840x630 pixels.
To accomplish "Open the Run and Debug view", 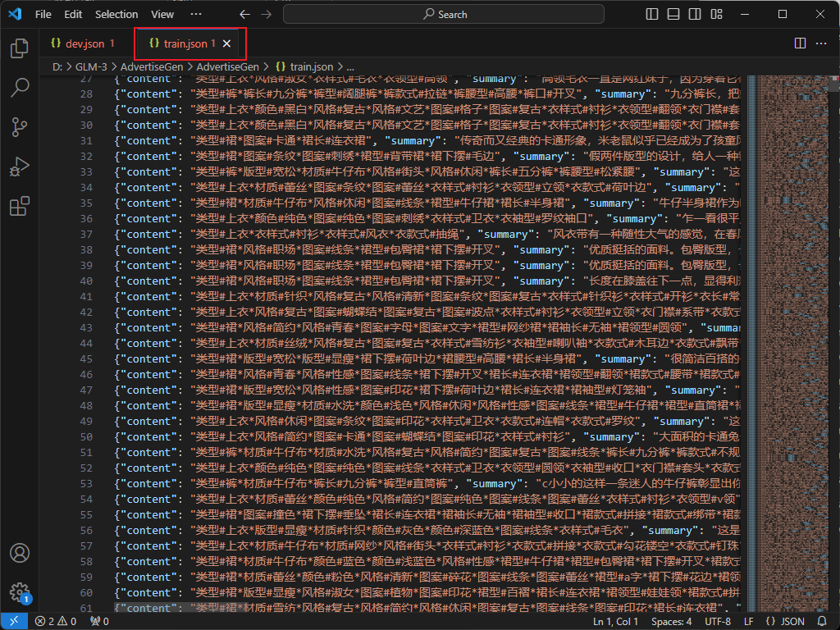I will pos(19,167).
